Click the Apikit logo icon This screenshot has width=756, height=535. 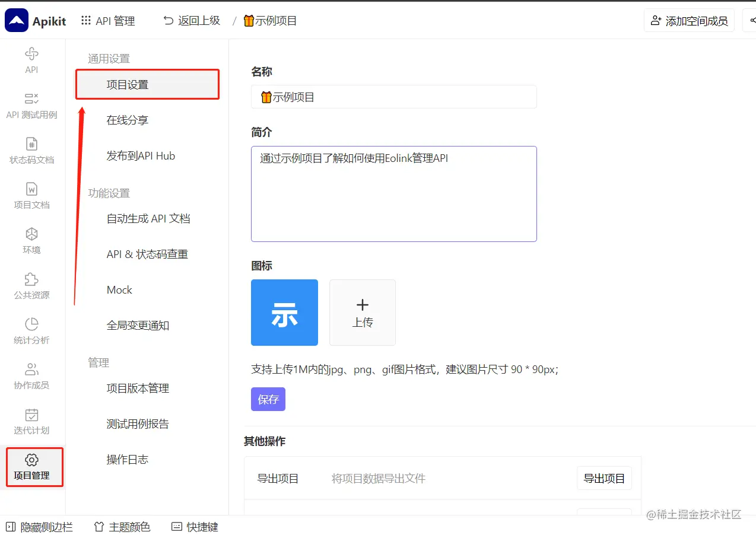17,21
